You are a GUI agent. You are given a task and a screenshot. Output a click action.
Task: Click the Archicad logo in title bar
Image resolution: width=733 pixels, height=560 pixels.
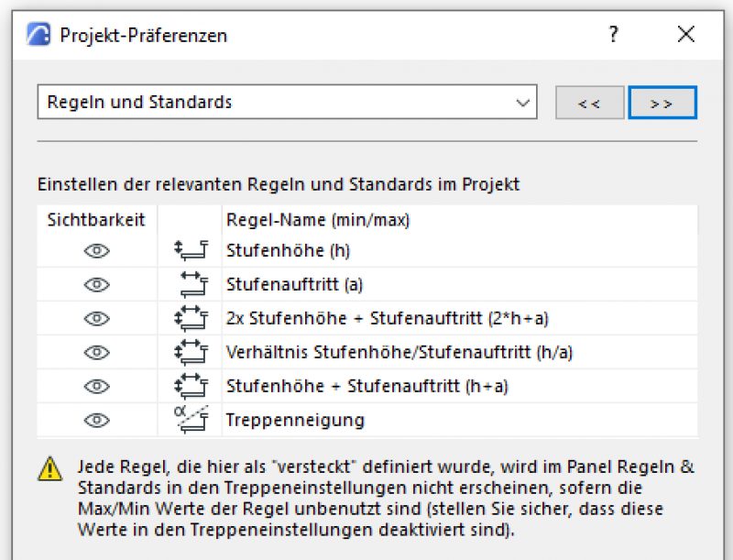pos(38,35)
